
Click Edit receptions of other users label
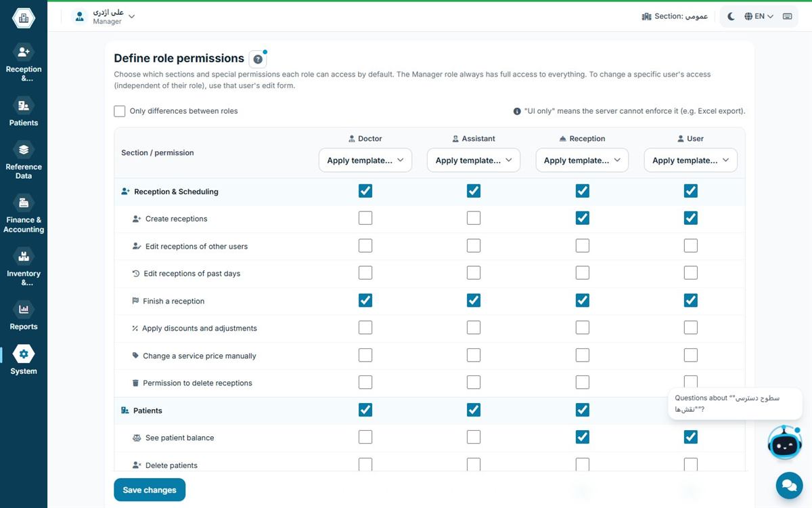tap(196, 247)
